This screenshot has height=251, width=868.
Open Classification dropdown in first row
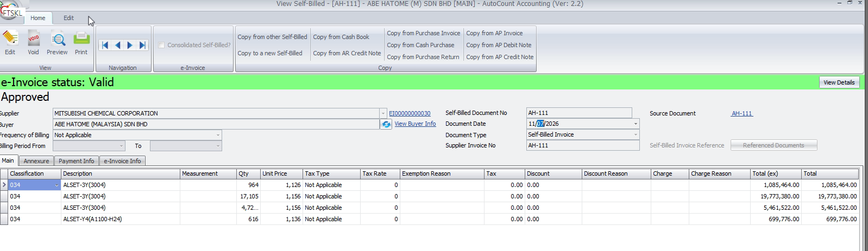click(x=56, y=185)
